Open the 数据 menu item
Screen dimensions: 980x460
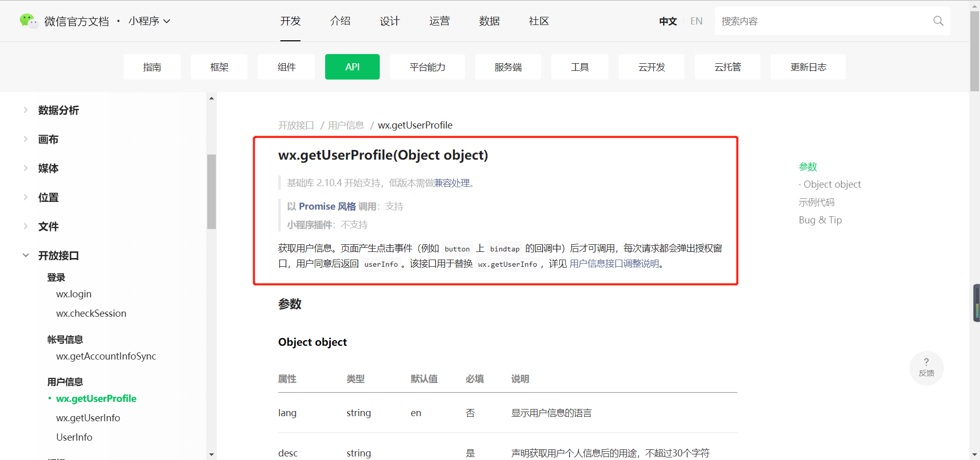[x=489, y=21]
